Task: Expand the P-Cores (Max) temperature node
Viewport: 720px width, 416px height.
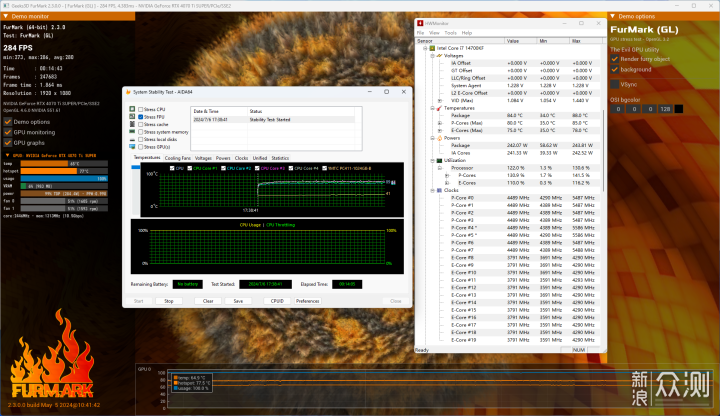Action: (439, 122)
